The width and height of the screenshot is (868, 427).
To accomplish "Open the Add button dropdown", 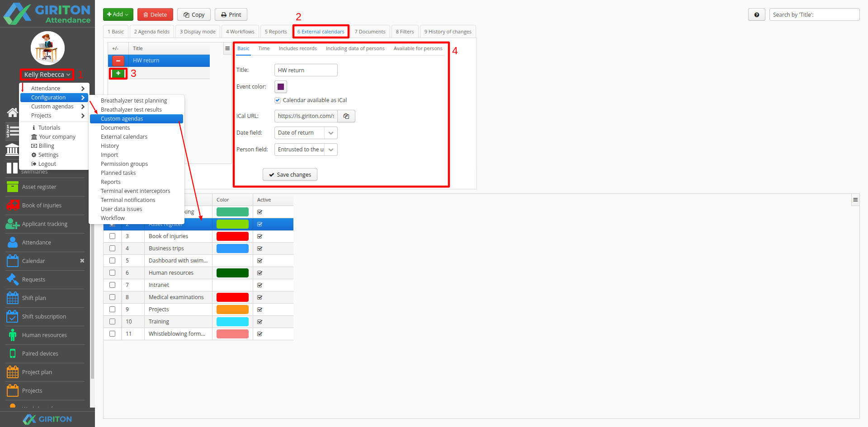I will point(118,14).
